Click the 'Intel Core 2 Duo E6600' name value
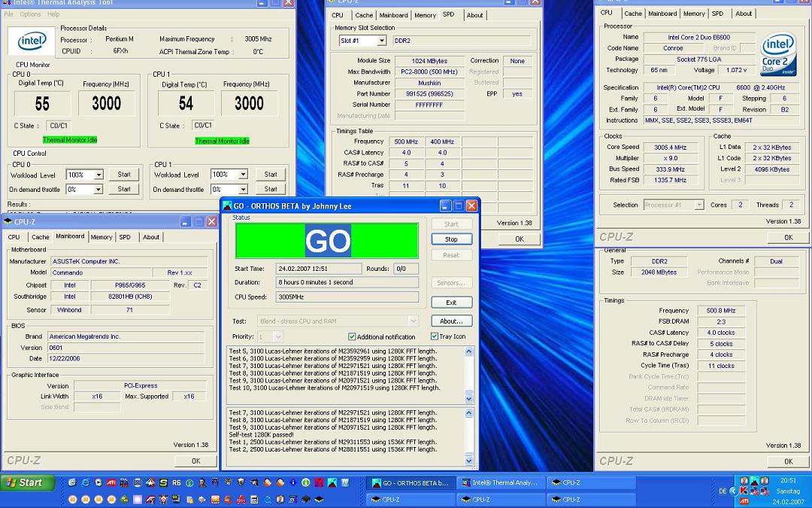This screenshot has height=508, width=812. click(x=698, y=38)
